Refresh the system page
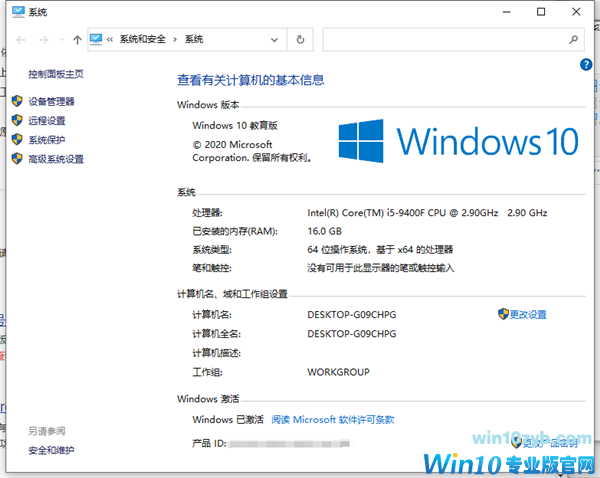Screen dimensions: 600x478 (x=300, y=39)
